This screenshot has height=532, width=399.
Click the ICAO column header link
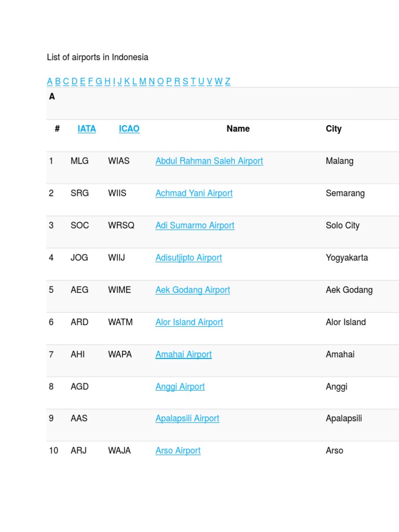point(129,129)
